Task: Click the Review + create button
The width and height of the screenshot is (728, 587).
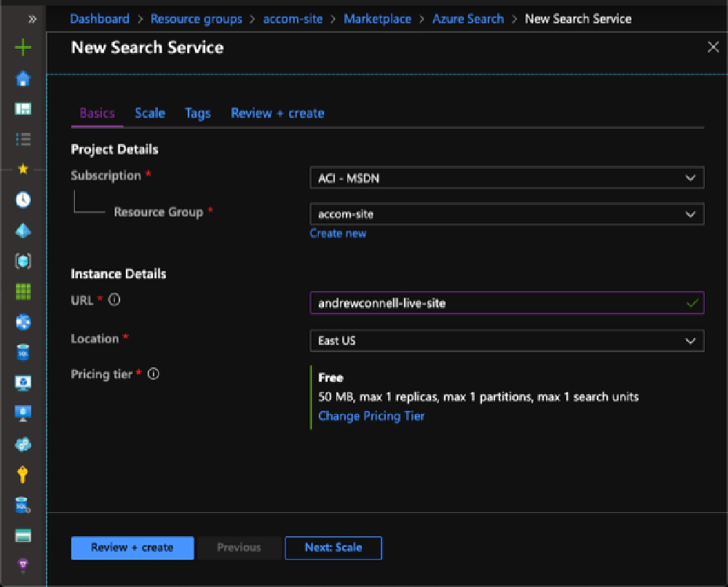Action: point(132,548)
